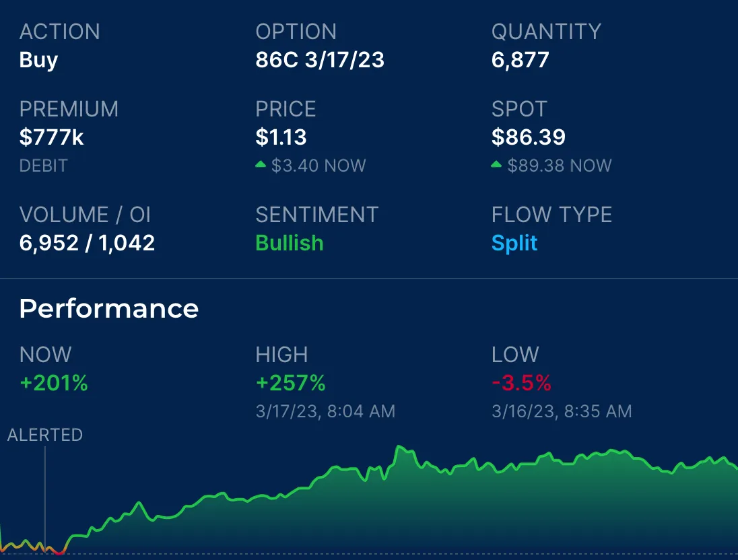This screenshot has width=738, height=560.
Task: Open the option contract 86C 3/17/23
Action: pos(319,60)
